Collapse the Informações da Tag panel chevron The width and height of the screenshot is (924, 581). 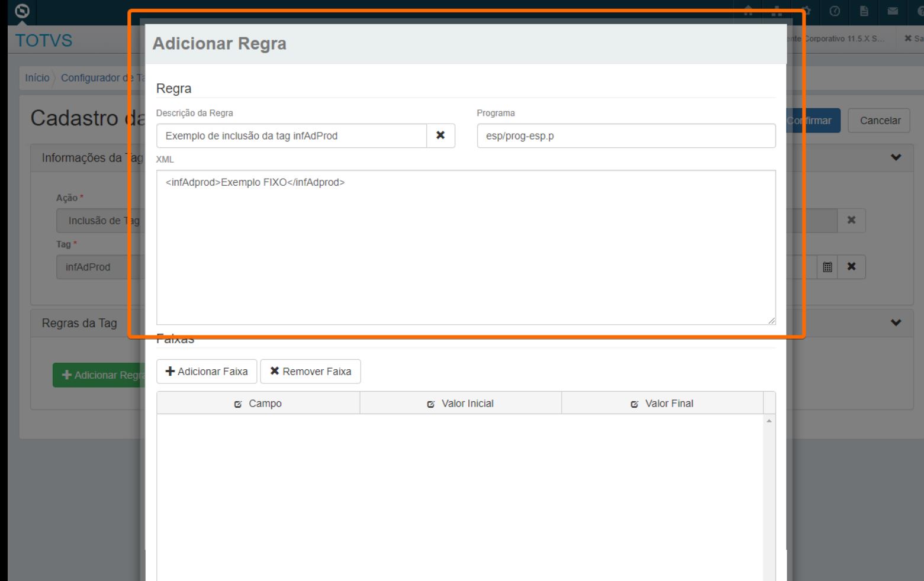coord(896,157)
